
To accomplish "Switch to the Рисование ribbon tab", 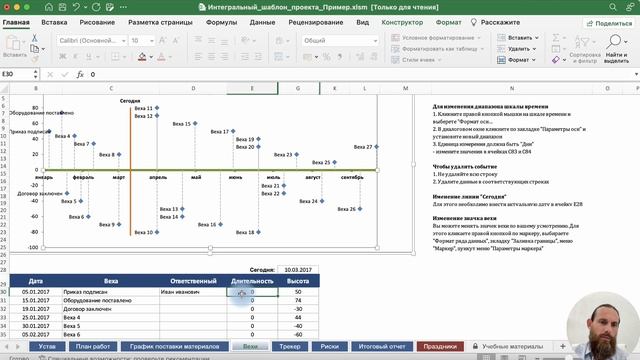I will [97, 22].
